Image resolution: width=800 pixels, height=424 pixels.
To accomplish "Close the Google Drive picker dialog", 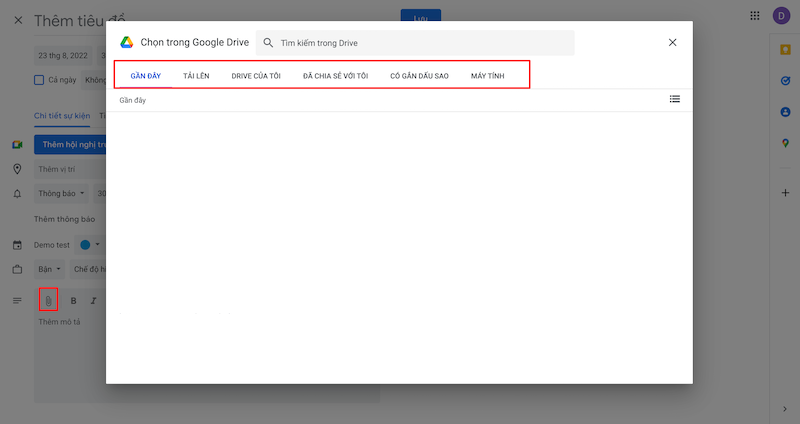I will (x=672, y=43).
